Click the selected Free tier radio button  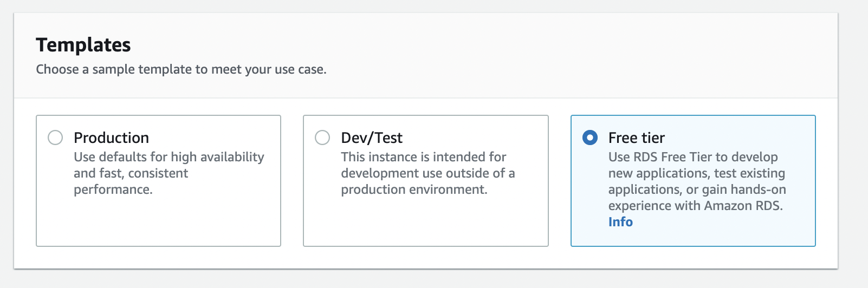click(x=590, y=138)
